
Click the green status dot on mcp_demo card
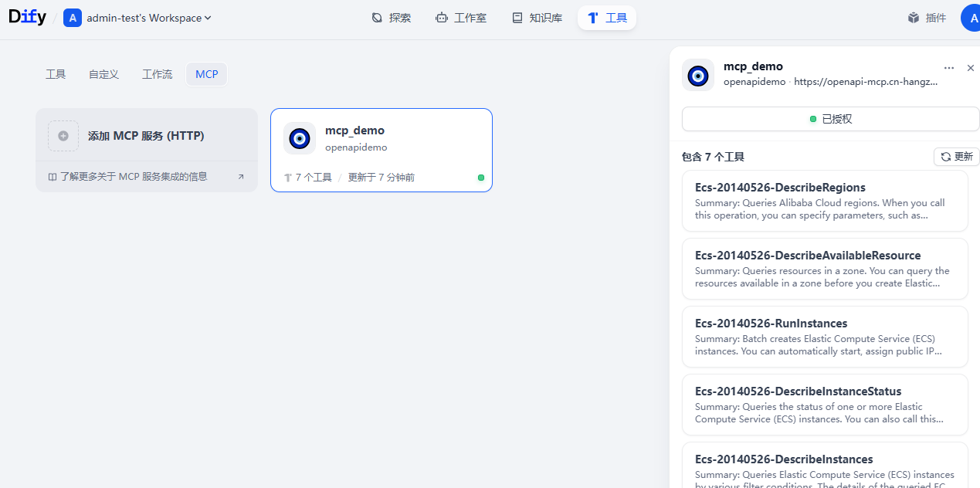[x=481, y=178]
